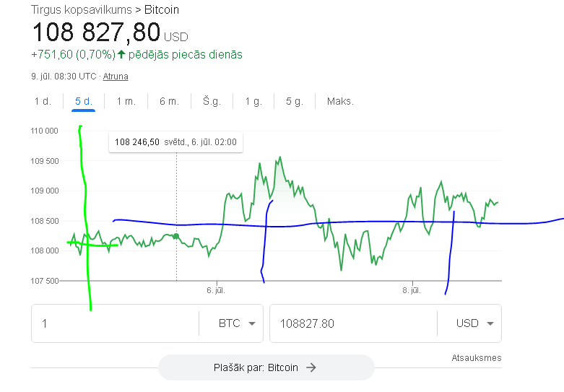The image size is (564, 392).
Task: Select the 1 d. time range tab
Action: pyautogui.click(x=43, y=101)
